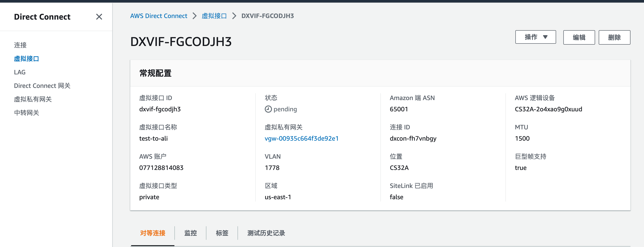Click the 编辑 edit button
Screen dimensions: 644x247
point(579,37)
